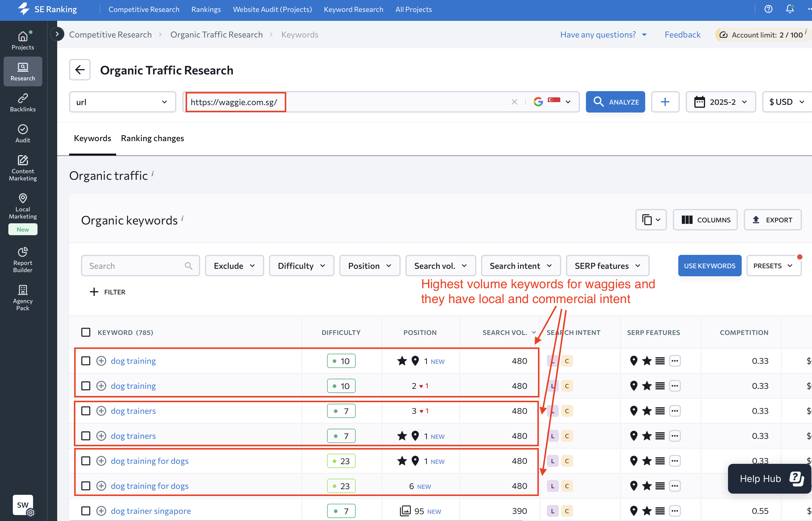This screenshot has width=812, height=521.
Task: Open the SW user avatar settings
Action: point(23,506)
